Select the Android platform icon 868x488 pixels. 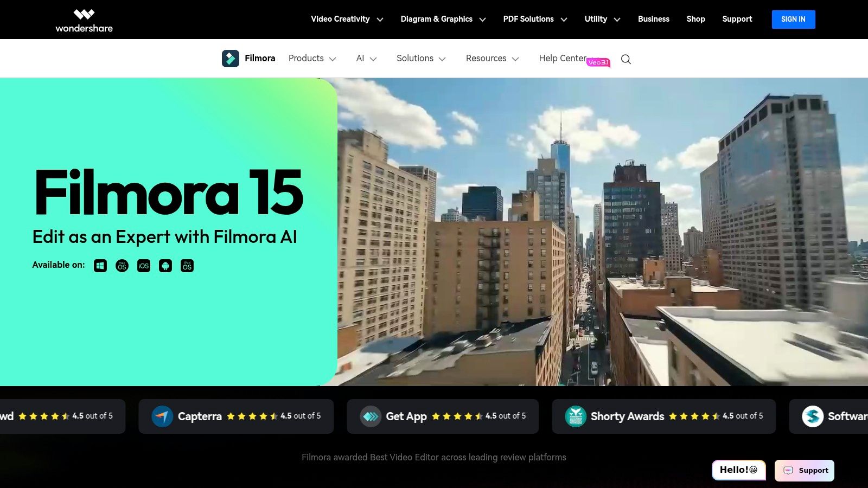(x=165, y=266)
